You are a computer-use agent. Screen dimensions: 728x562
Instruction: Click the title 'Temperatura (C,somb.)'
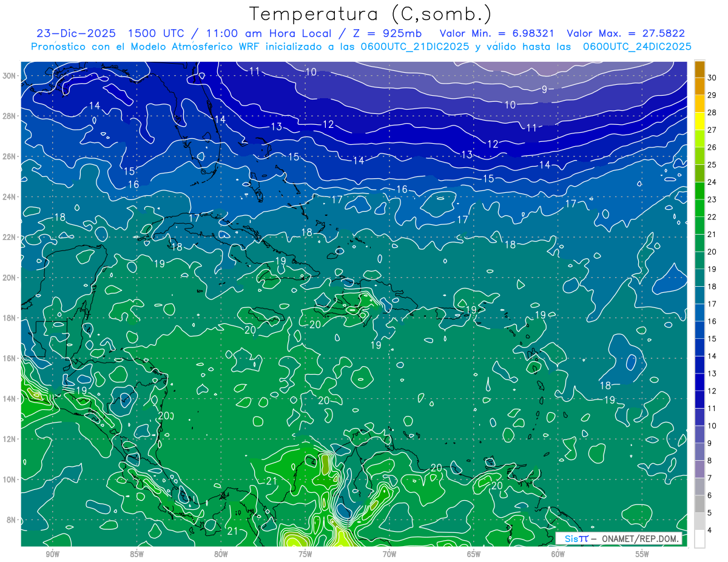370,14
